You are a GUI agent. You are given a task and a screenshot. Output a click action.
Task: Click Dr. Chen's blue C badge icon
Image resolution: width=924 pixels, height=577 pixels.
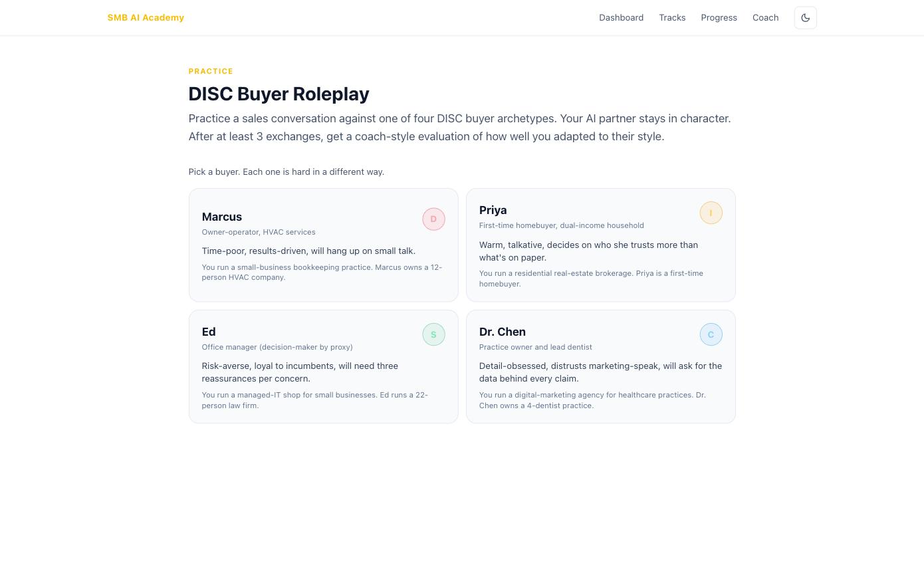tap(711, 334)
